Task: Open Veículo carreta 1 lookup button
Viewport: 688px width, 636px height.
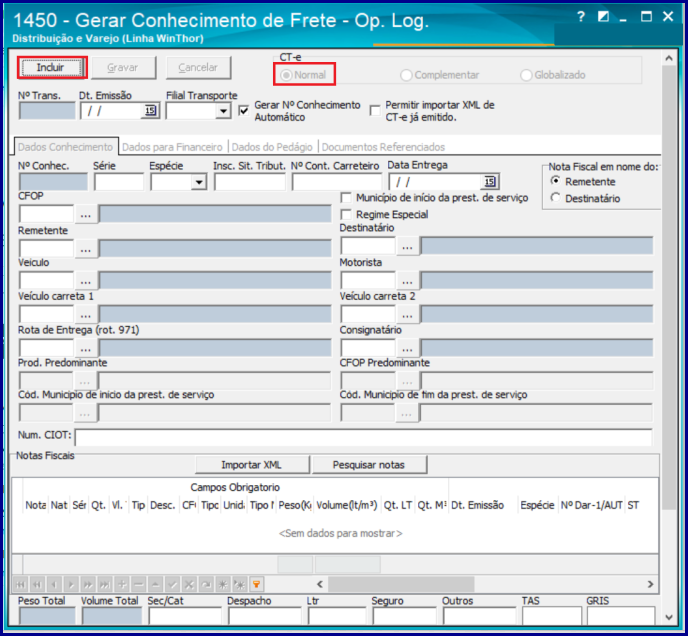Action: [x=86, y=314]
